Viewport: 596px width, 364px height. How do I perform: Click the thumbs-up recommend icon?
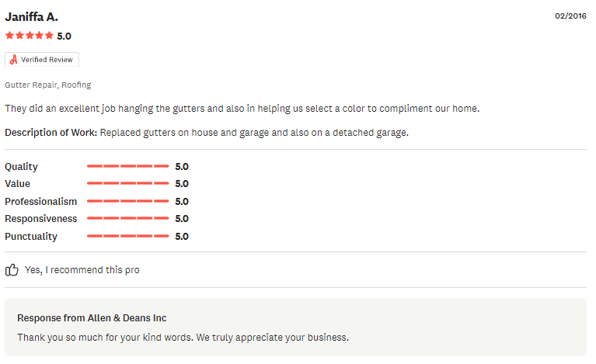12,270
